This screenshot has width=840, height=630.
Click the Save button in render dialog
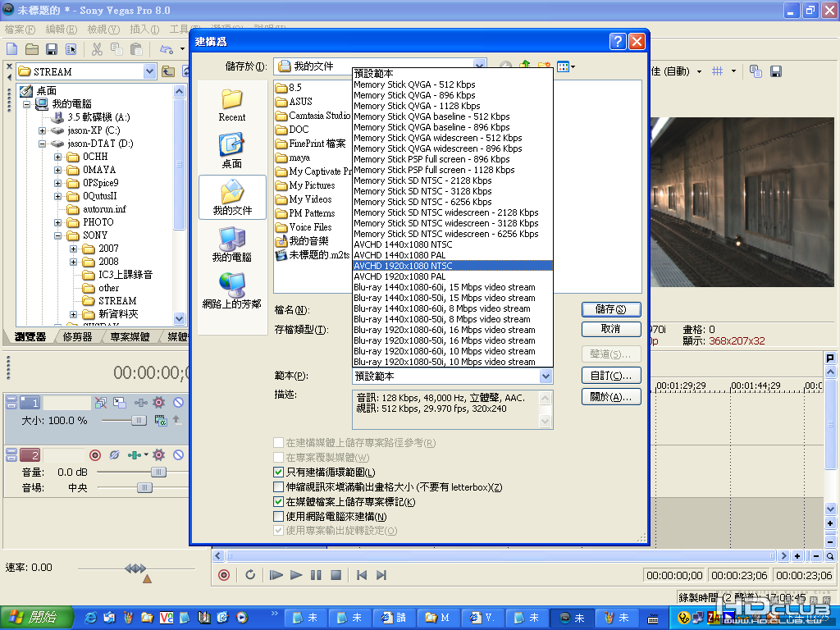610,309
